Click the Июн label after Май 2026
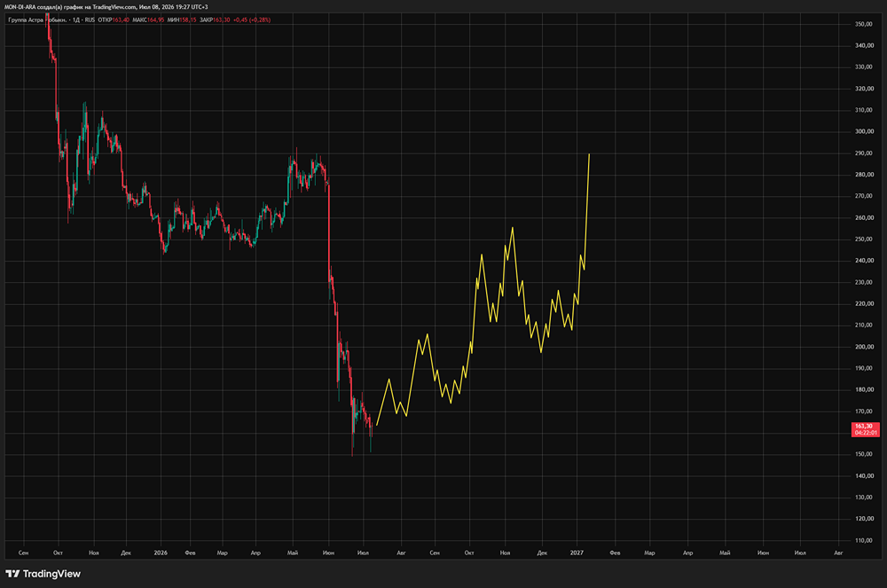This screenshot has width=887, height=588. pos(328,553)
